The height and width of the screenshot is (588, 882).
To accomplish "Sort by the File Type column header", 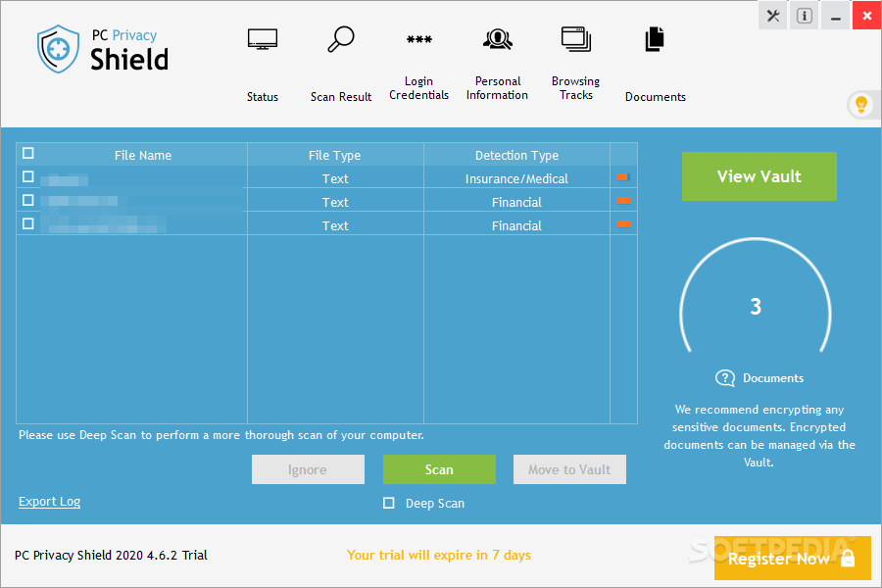I will [x=335, y=155].
